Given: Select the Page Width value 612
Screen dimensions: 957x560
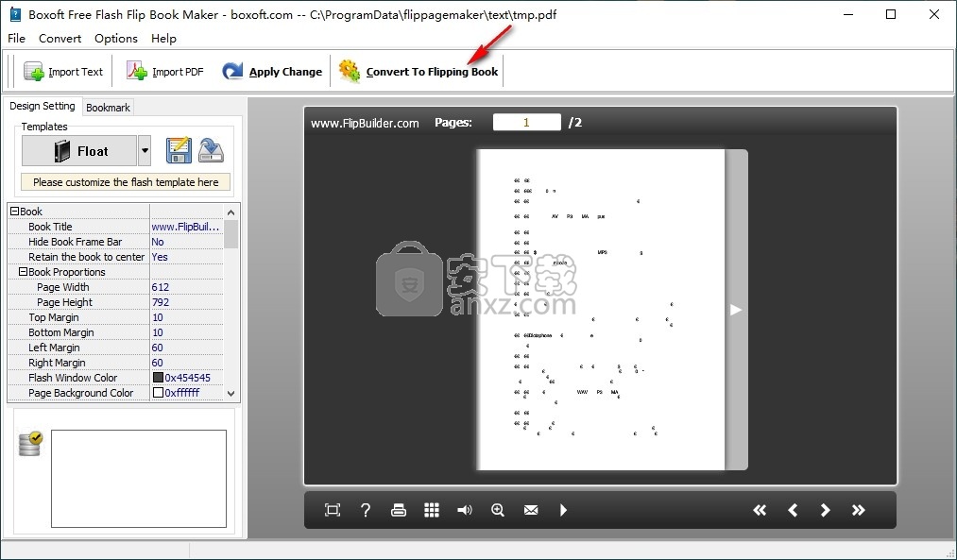Looking at the screenshot, I should (x=186, y=287).
